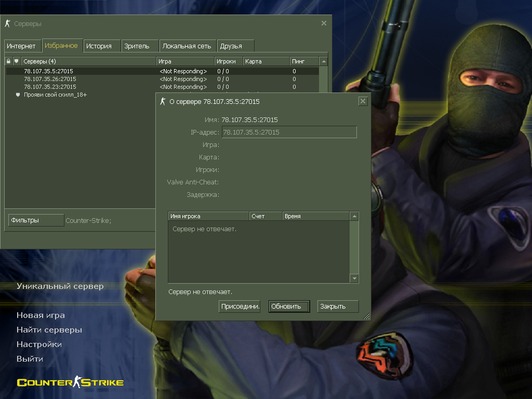Image resolution: width=532 pixels, height=399 pixels.
Task: Click the IP-адрес input field
Action: pyautogui.click(x=289, y=132)
